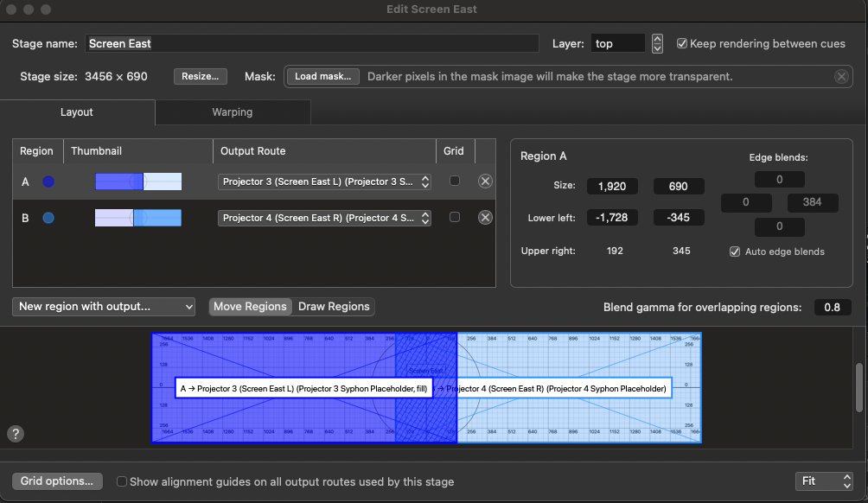Select Draw Regions mode
Viewport: 868px width, 503px height.
(x=334, y=307)
